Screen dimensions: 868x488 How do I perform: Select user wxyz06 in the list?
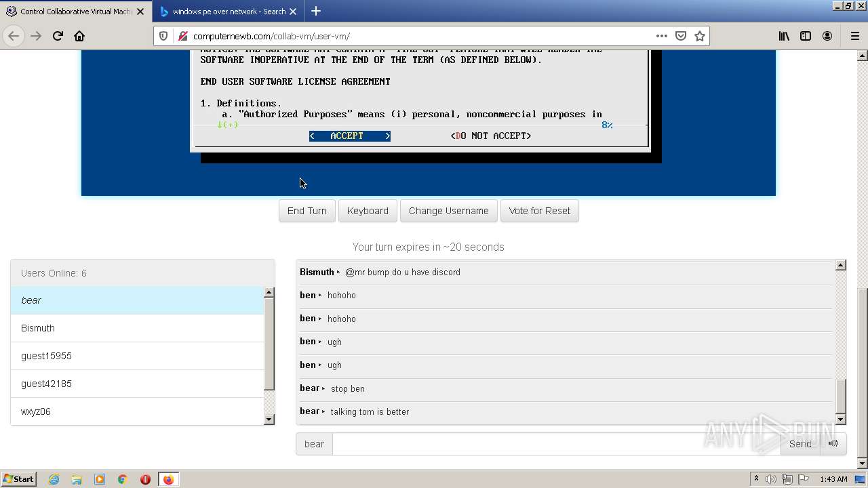pyautogui.click(x=137, y=411)
